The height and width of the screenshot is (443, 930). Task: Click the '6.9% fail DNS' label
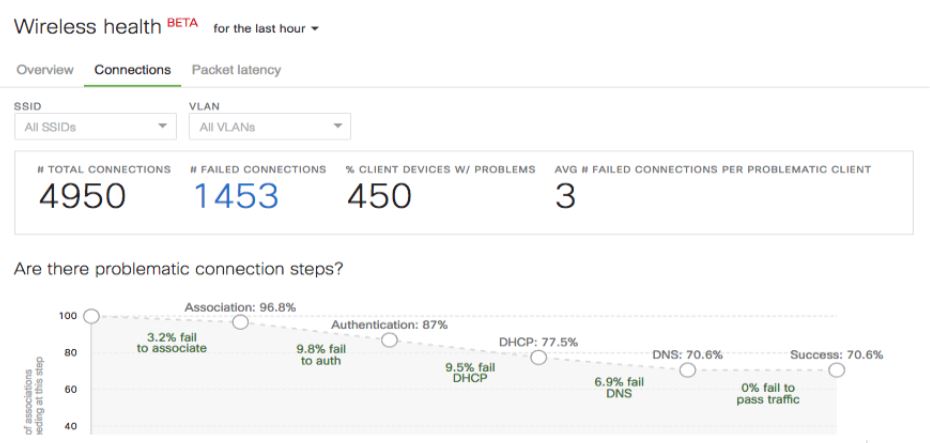point(619,388)
